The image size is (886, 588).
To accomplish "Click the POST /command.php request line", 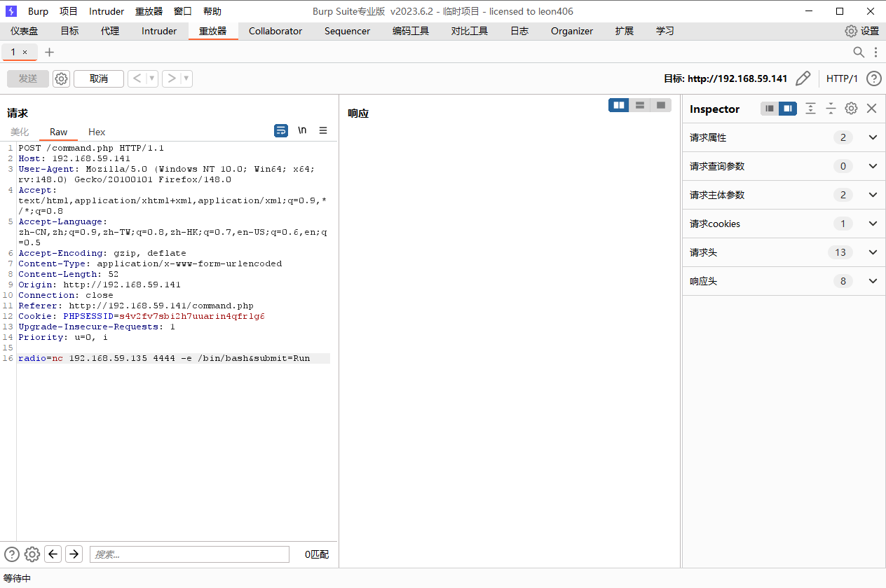I will click(x=91, y=148).
